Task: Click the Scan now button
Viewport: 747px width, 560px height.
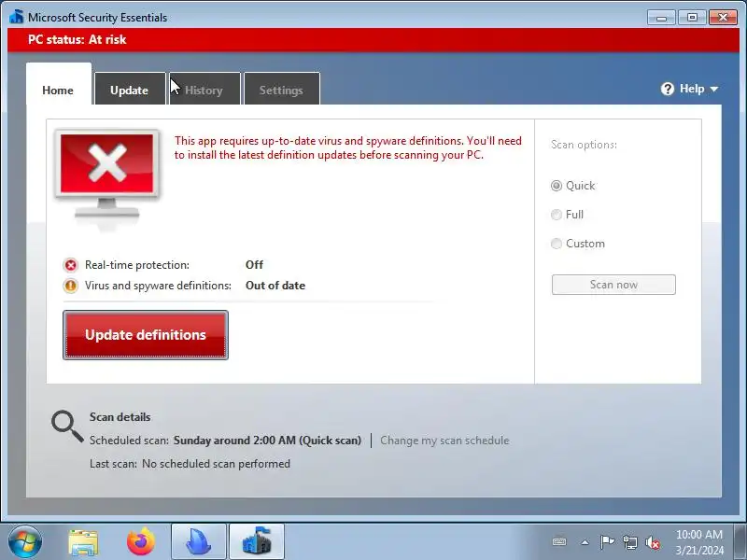Action: 613,285
